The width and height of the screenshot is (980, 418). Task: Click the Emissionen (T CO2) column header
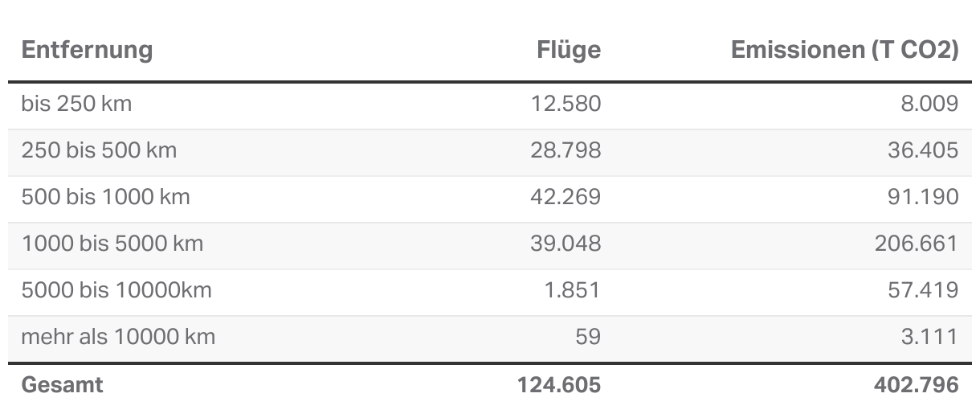coord(845,50)
